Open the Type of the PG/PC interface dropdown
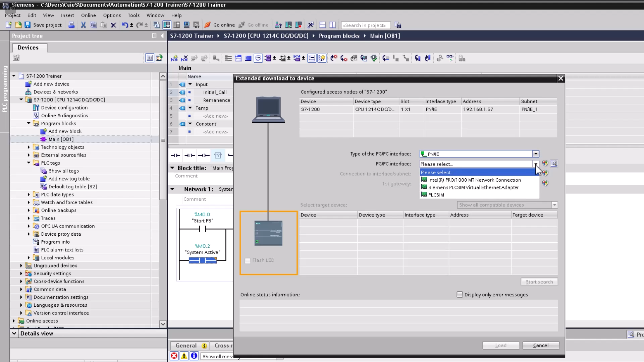 (x=536, y=154)
